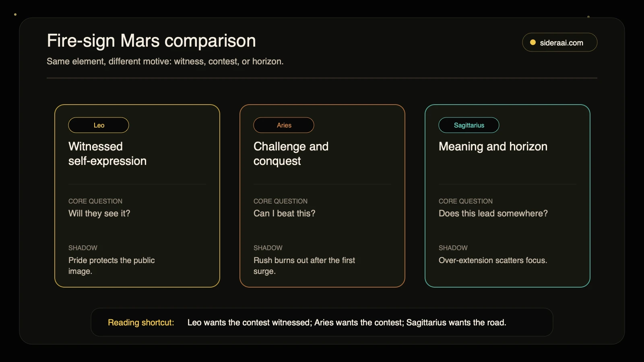
Task: Click 'Will they see it?' question
Action: (x=99, y=213)
